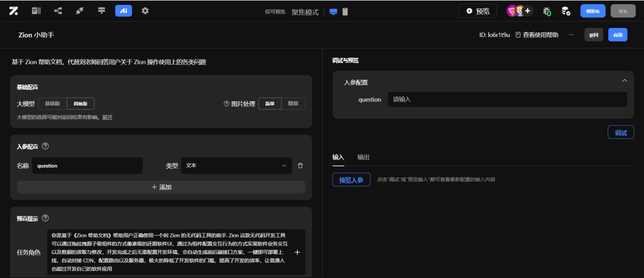644x278 pixels.
Task: Select 基础版 model option
Action: pos(52,104)
